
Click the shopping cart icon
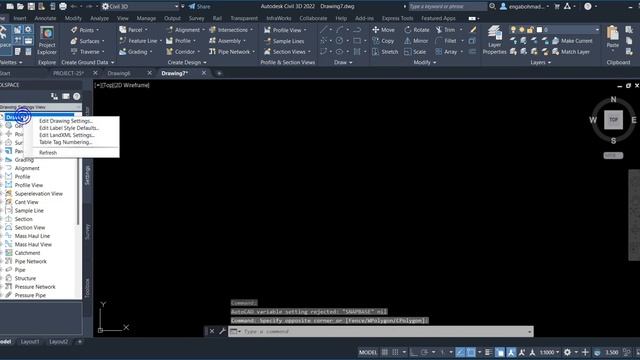click(557, 6)
